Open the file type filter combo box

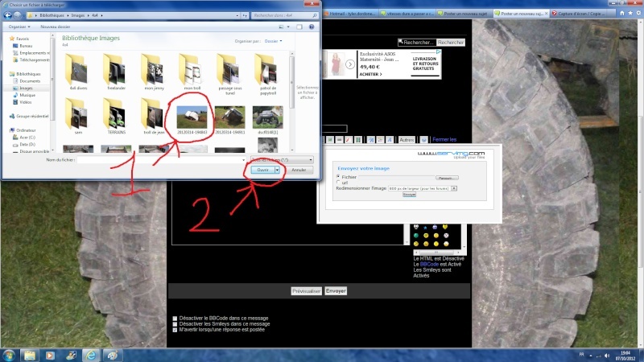[282, 159]
